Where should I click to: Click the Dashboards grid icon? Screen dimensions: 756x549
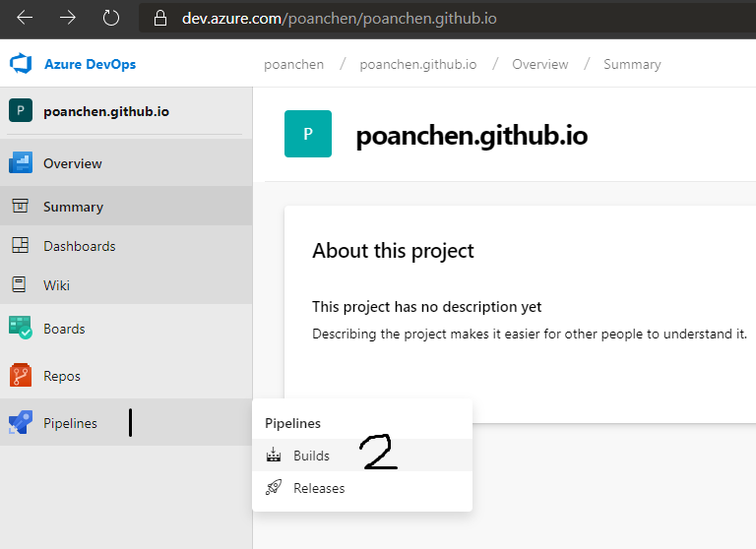(x=21, y=245)
